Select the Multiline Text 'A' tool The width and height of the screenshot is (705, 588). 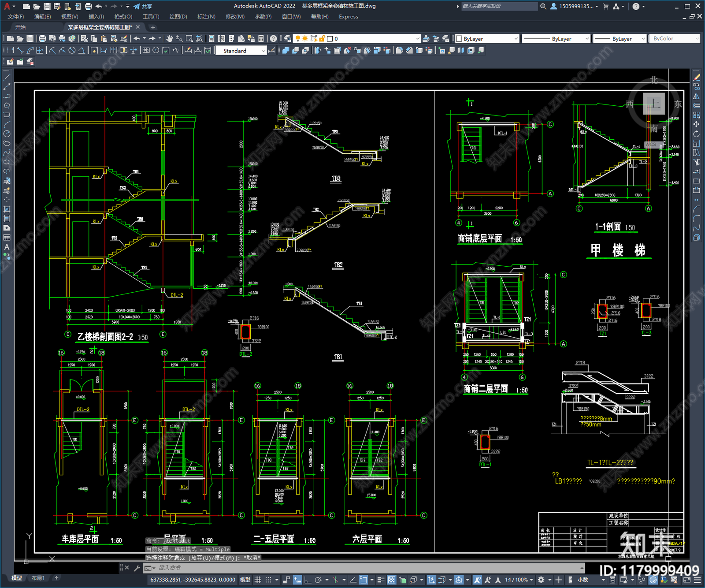pos(7,247)
